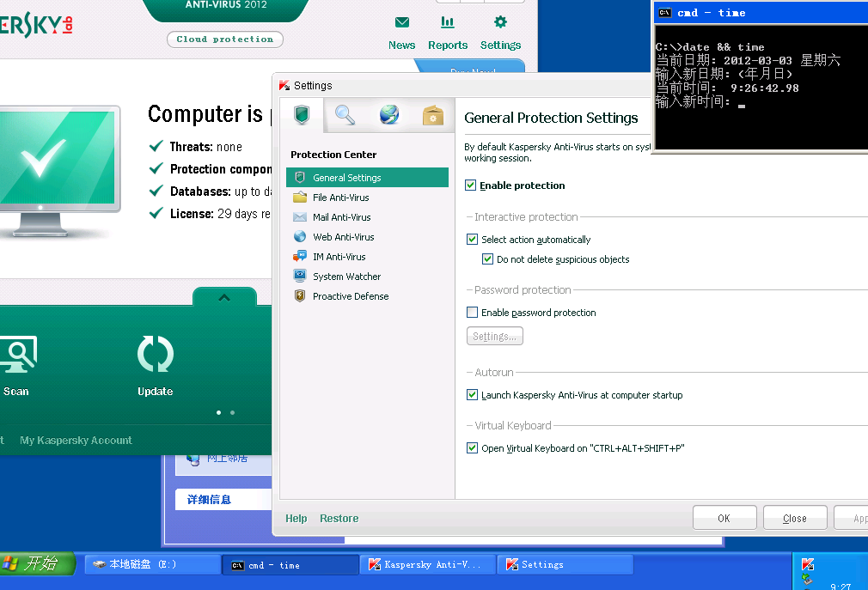Image resolution: width=868 pixels, height=590 pixels.
Task: Click the Network Neighborhood icon in background window
Action: [193, 459]
